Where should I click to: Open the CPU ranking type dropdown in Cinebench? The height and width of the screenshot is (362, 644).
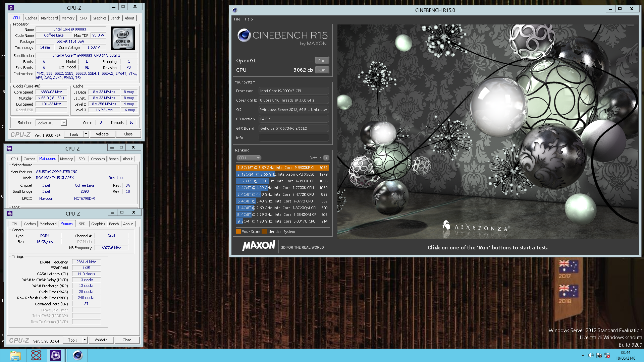point(249,158)
